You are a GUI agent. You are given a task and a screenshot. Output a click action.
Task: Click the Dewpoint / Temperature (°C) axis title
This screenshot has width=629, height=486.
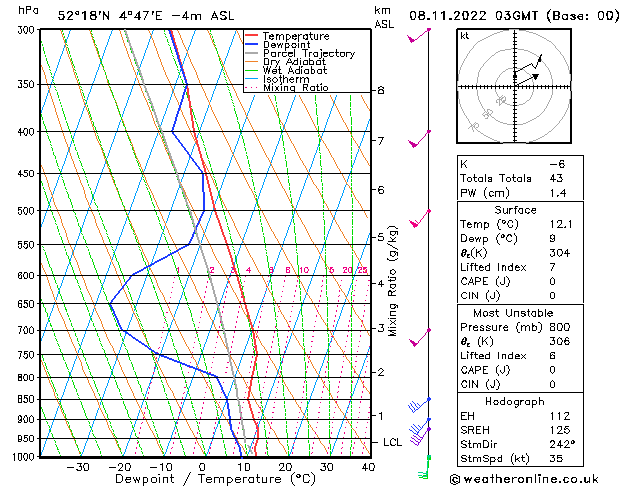[x=215, y=479]
